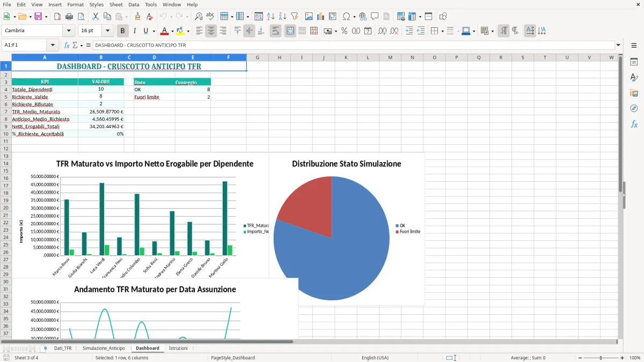The height and width of the screenshot is (362, 644).
Task: Open sidebar Navigator compass
Action: tap(634, 108)
